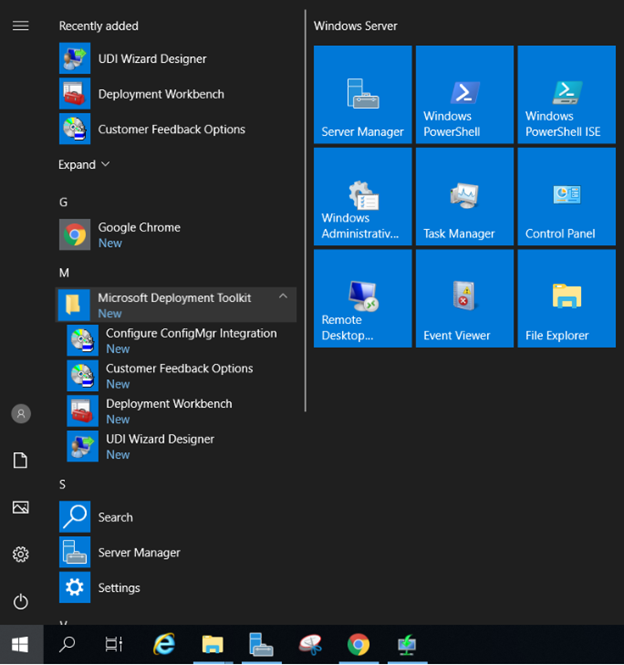Click the letter G section header
This screenshot has height=665, width=624.
63,202
